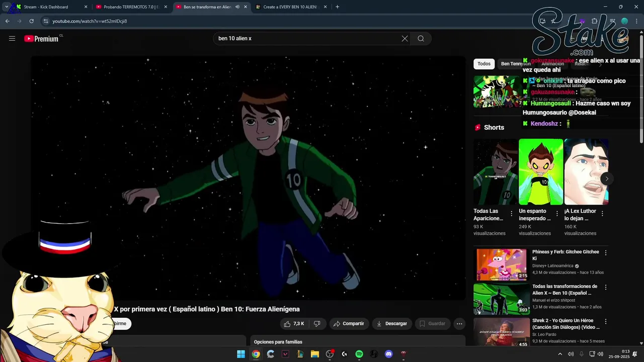Go back with the browser back arrow
The image size is (644, 362).
7,21
